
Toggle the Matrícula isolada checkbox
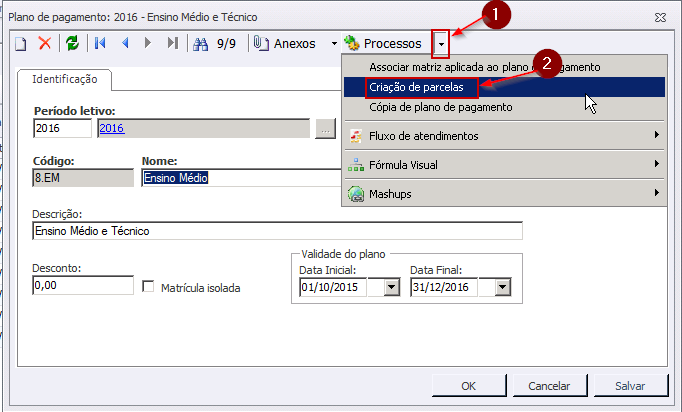tap(148, 287)
